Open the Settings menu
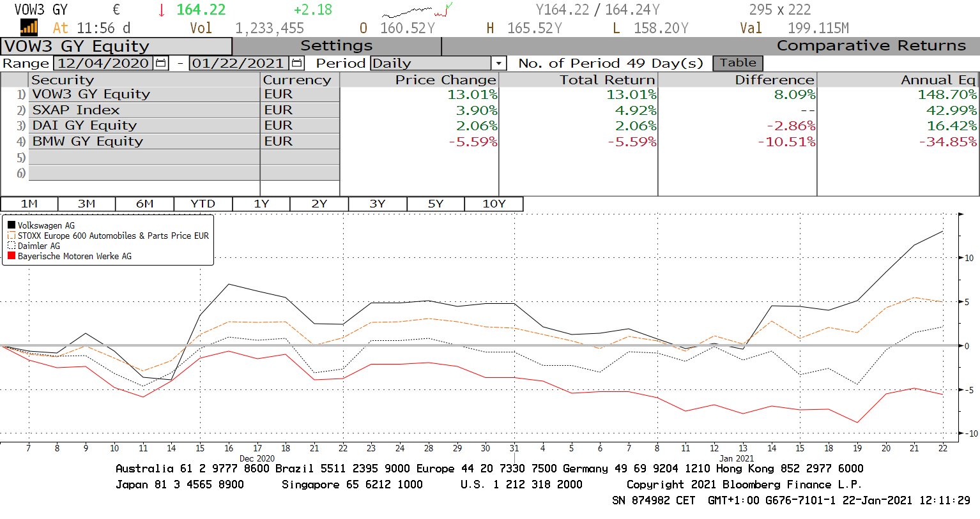This screenshot has width=980, height=519. tap(336, 46)
